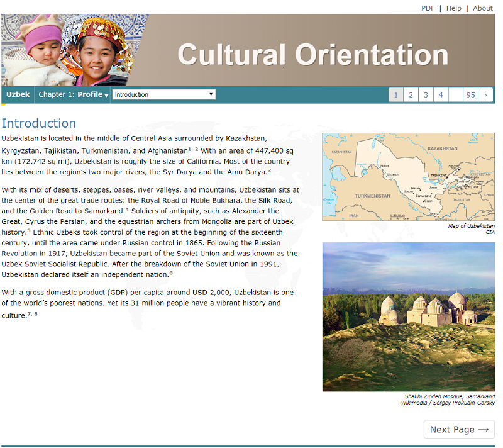The height and width of the screenshot is (448, 503).
Task: Open the Map of Uzbekistan image
Action: point(408,177)
